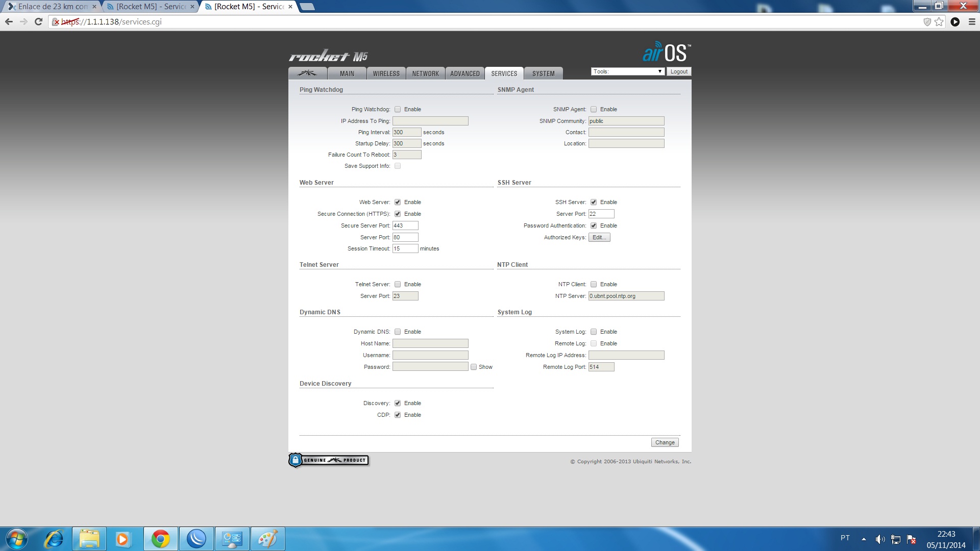
Task: Toggle the CDP Enable checkbox
Action: pyautogui.click(x=398, y=415)
